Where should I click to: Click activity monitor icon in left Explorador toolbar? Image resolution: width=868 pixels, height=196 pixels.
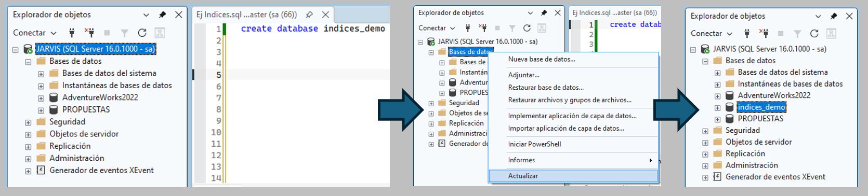point(160,33)
